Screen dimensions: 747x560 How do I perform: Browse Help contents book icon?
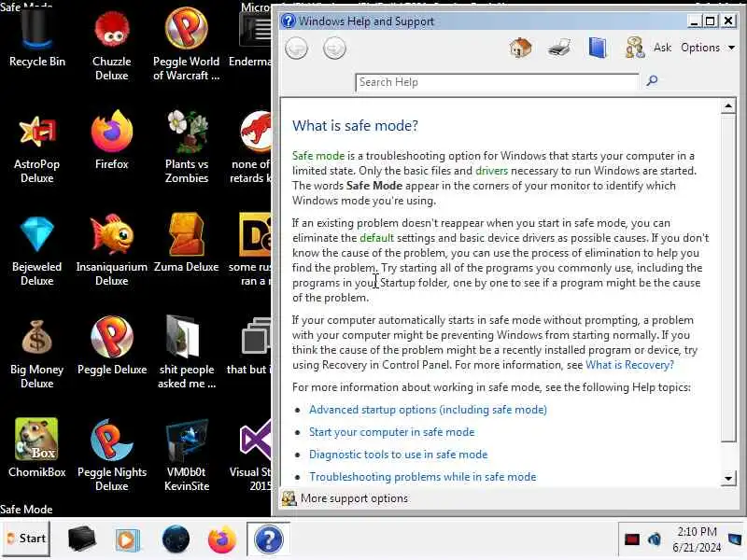click(x=598, y=48)
